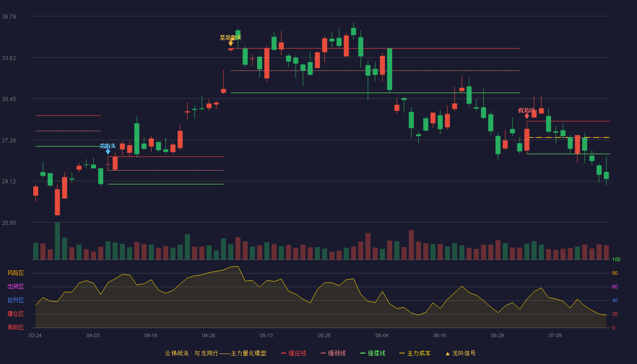
Task: Toggle the 强弱线 legend entry
Action: tap(333, 353)
